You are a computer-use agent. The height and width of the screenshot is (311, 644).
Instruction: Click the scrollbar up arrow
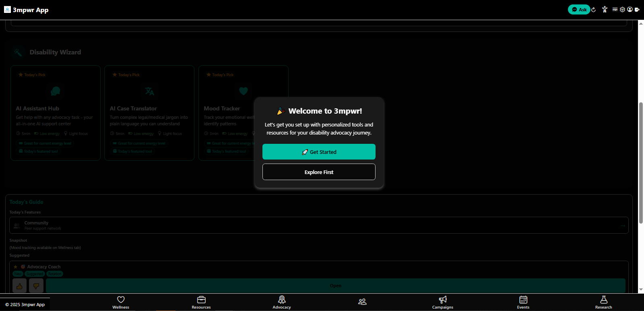pyautogui.click(x=641, y=23)
